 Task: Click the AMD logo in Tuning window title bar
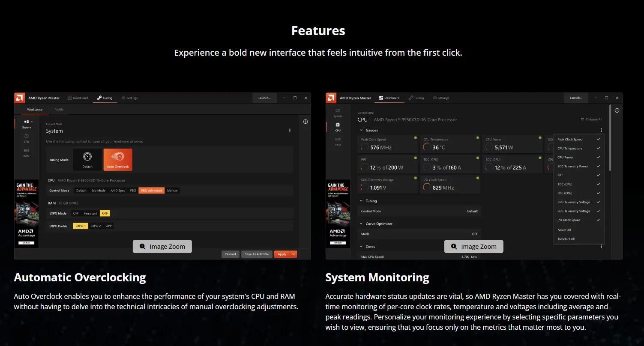19,98
